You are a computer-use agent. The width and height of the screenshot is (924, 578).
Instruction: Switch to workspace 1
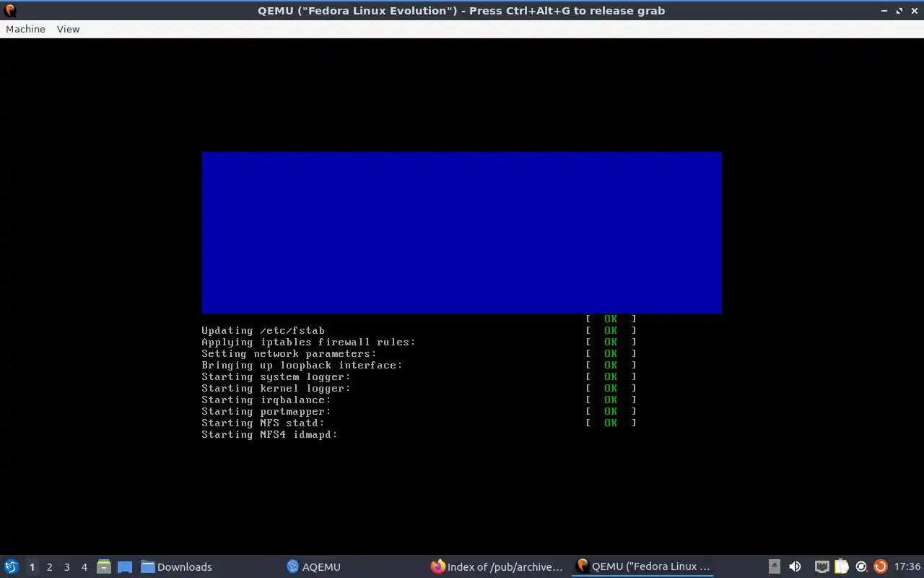tap(32, 567)
